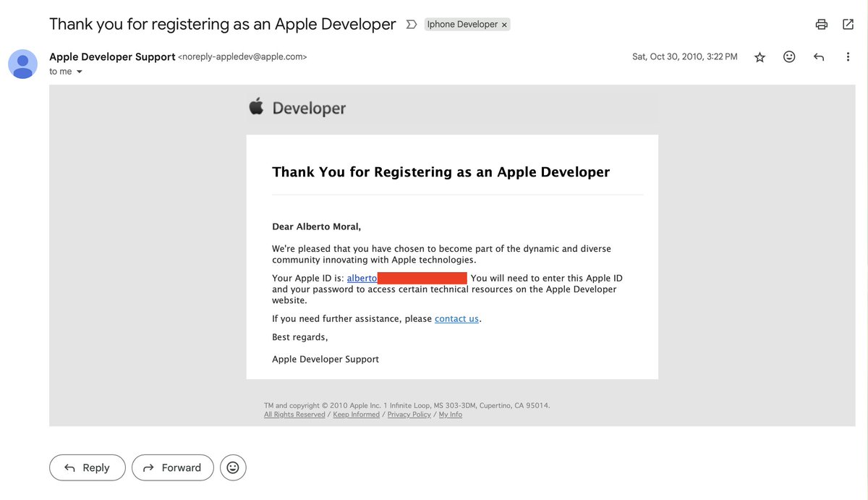This screenshot has height=500, width=868.
Task: Star this message
Action: click(x=759, y=56)
